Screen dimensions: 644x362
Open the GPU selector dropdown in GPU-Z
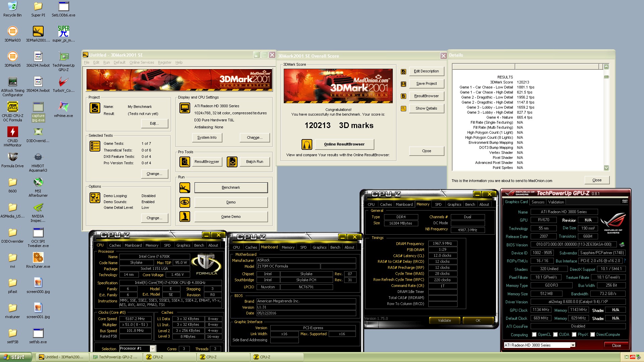coord(573,345)
